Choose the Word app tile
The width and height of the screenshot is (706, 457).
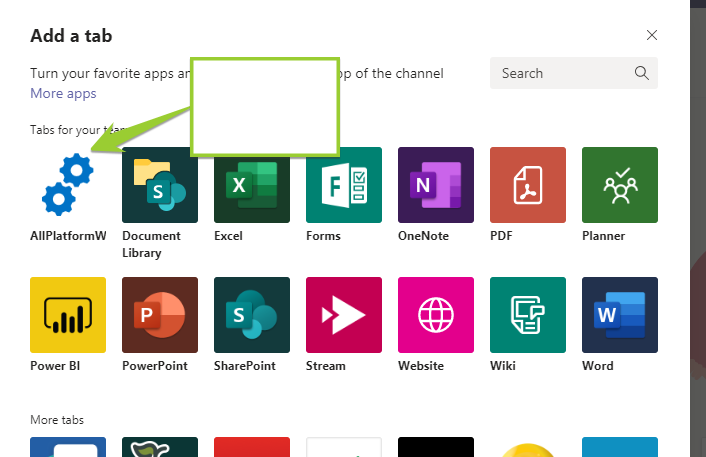[x=620, y=315]
